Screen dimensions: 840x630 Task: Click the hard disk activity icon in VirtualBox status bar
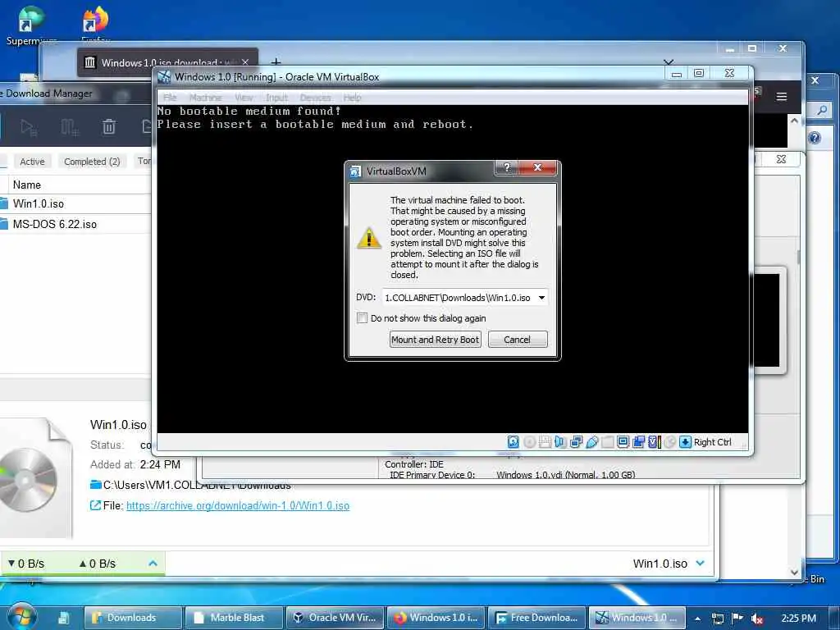click(x=514, y=442)
